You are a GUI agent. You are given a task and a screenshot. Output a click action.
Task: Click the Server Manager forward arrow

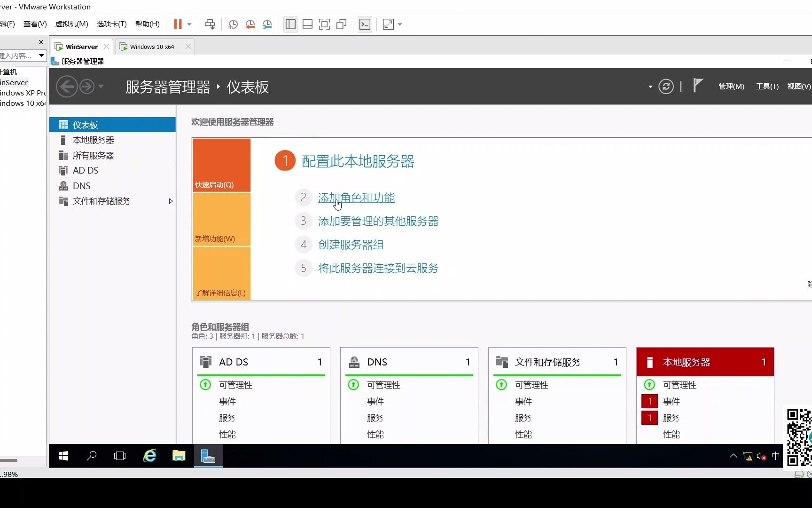(87, 87)
